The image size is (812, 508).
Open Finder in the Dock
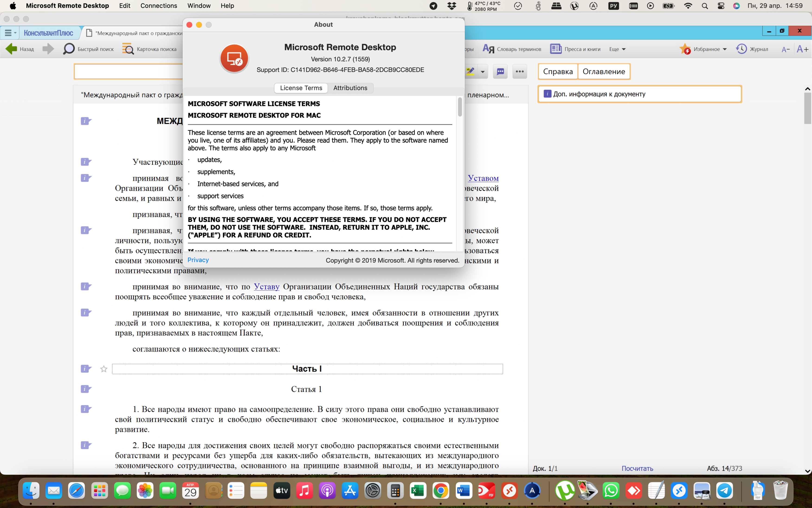[x=31, y=491]
